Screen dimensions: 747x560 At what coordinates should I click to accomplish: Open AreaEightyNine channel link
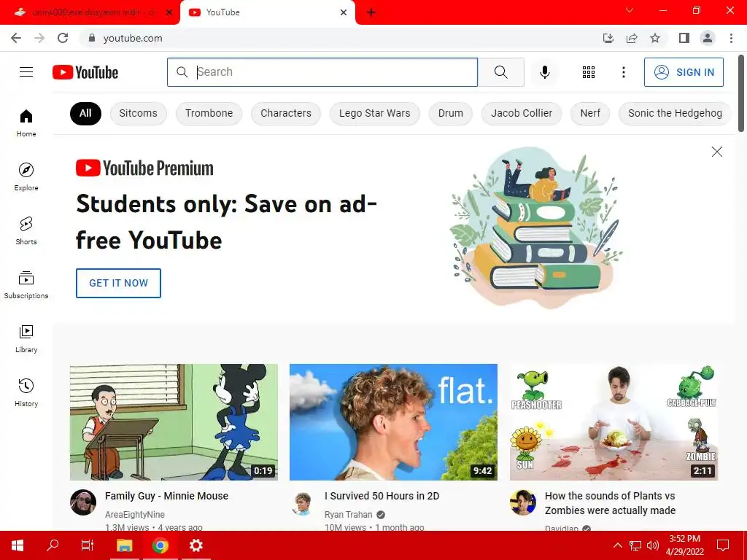[x=135, y=514]
